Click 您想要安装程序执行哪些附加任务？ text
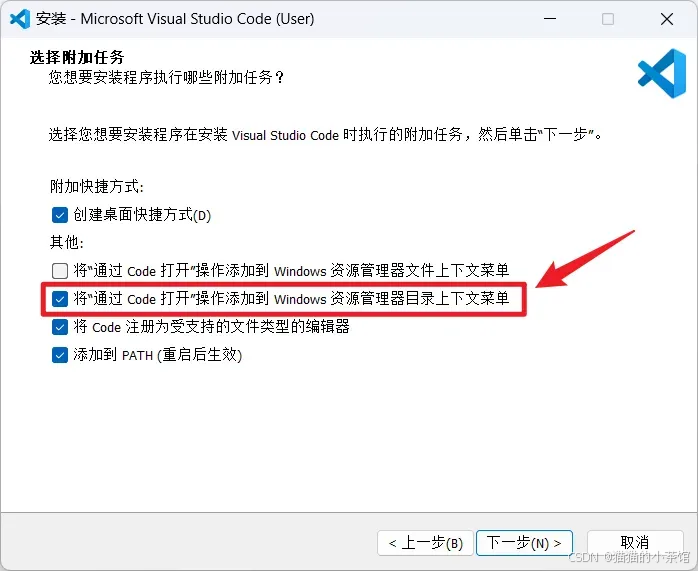698x571 pixels. (166, 77)
